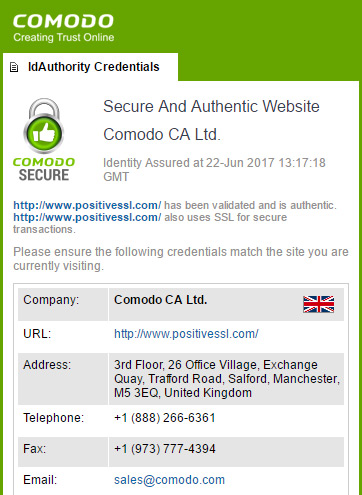
Task: Click the Identity Assured timestamp text
Action: click(214, 169)
